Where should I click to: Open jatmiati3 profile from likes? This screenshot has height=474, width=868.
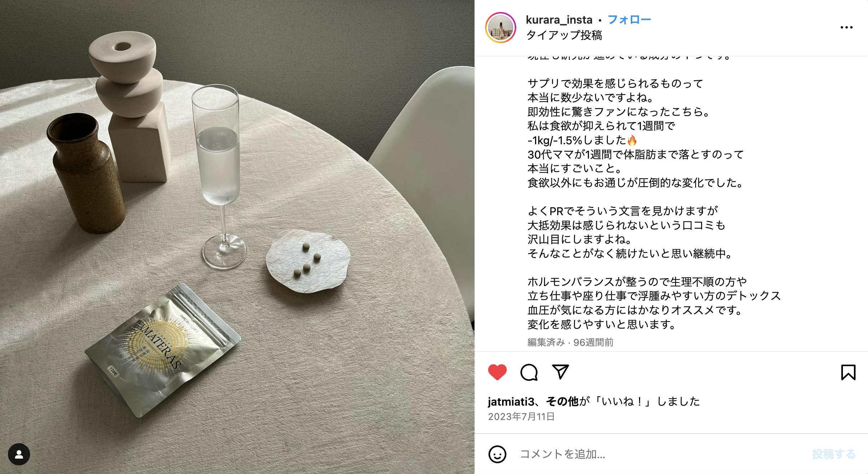click(x=511, y=402)
